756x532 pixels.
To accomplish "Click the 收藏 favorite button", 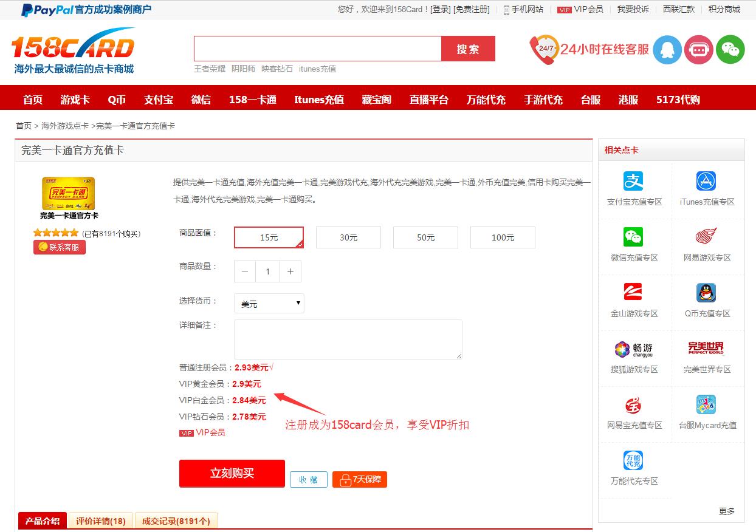I will click(x=309, y=480).
